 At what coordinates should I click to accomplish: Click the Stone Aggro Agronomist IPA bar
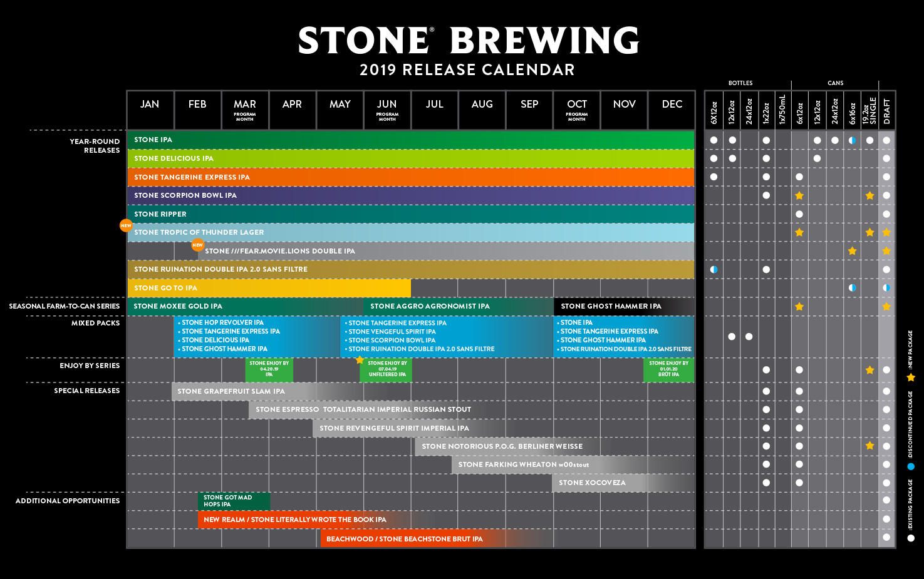click(x=459, y=306)
